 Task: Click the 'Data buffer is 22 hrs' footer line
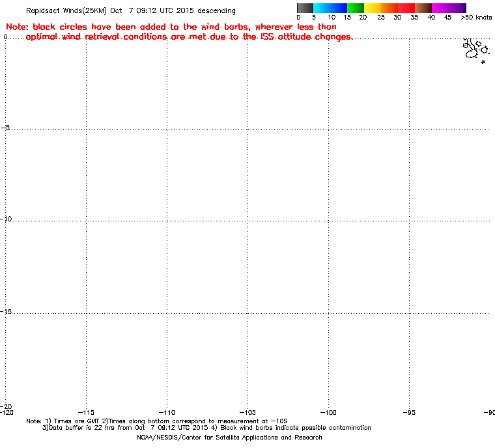click(x=206, y=428)
